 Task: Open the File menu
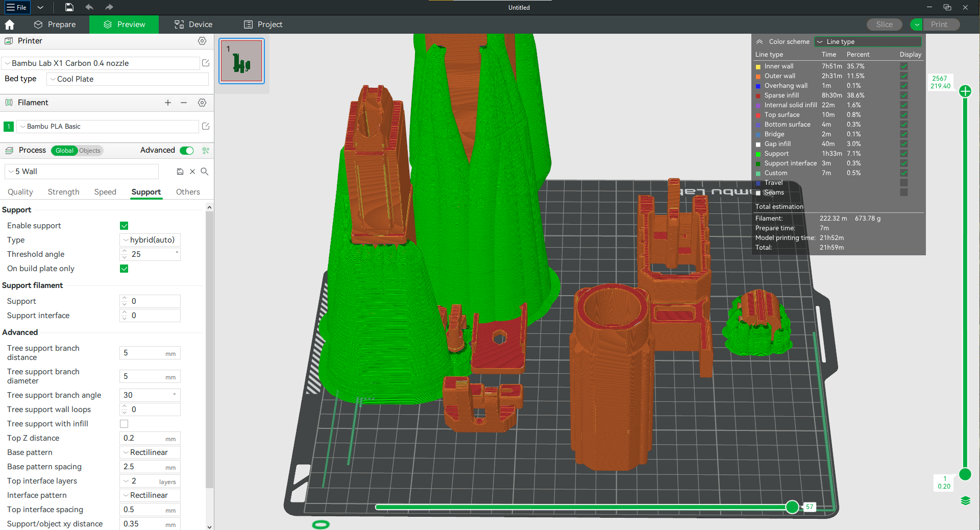(x=17, y=7)
